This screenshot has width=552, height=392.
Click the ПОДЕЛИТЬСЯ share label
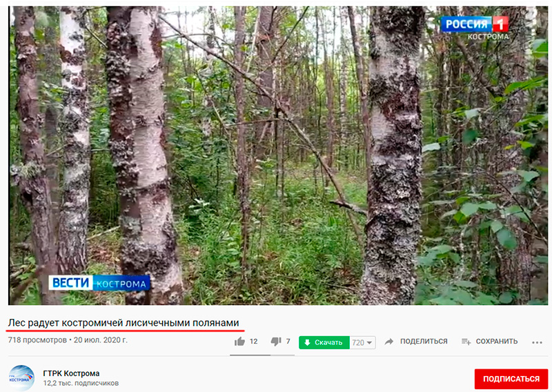click(x=424, y=342)
